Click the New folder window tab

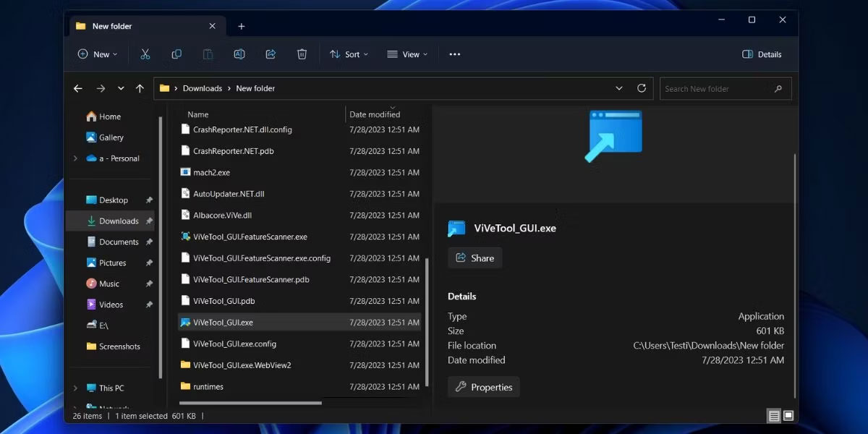pos(147,26)
